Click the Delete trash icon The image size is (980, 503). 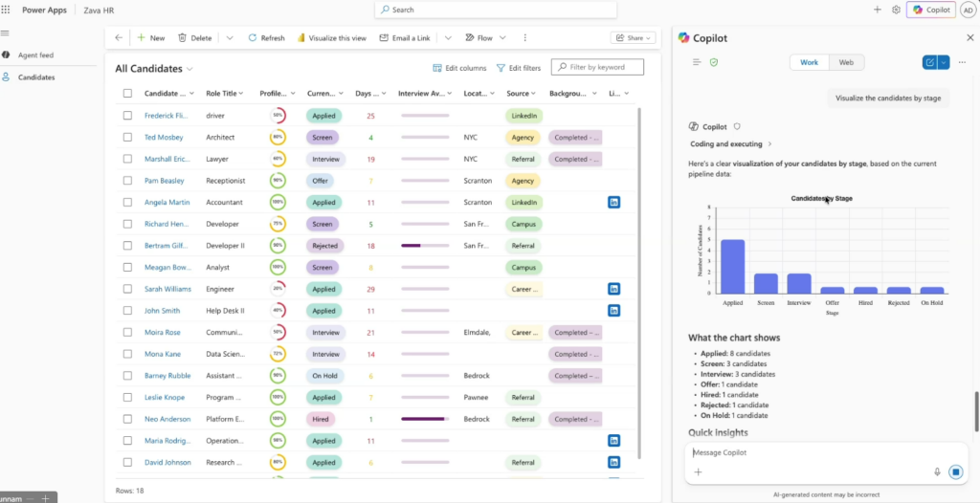click(182, 38)
